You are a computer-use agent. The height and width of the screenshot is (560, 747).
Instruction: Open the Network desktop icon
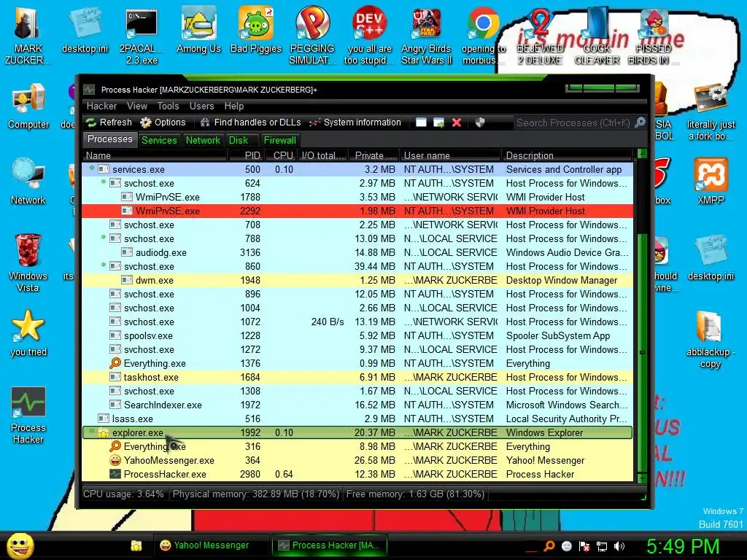click(x=28, y=182)
